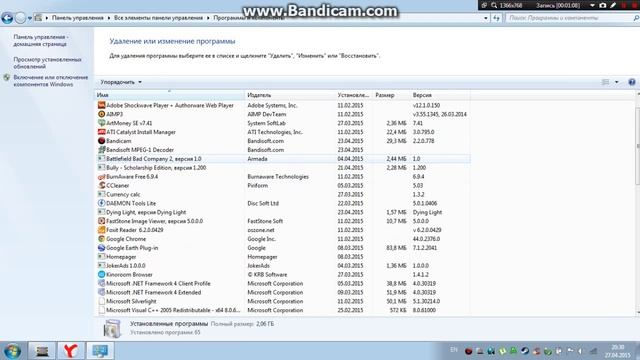Open the Windows Start orb
This screenshot has height=360, width=640.
pyautogui.click(x=12, y=351)
